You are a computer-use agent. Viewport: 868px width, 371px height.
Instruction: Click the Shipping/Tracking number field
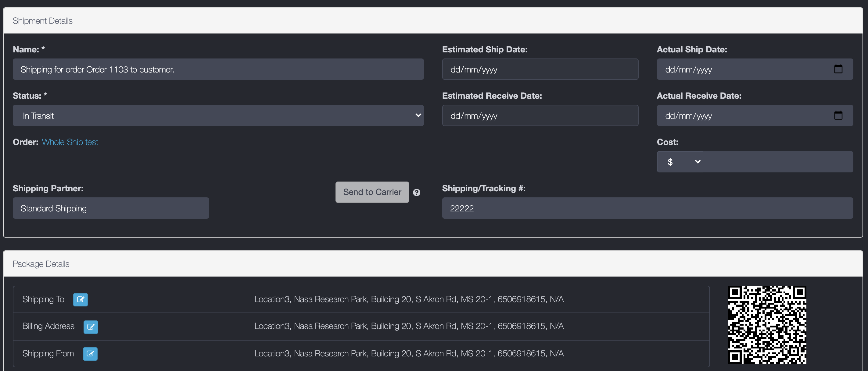647,208
